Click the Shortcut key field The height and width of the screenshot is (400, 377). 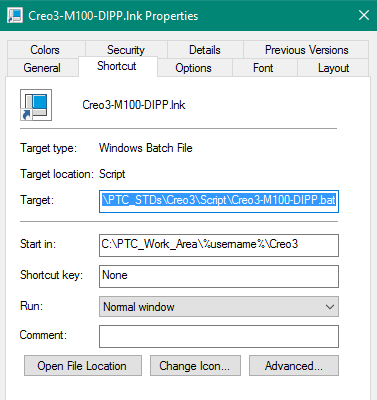pyautogui.click(x=219, y=276)
